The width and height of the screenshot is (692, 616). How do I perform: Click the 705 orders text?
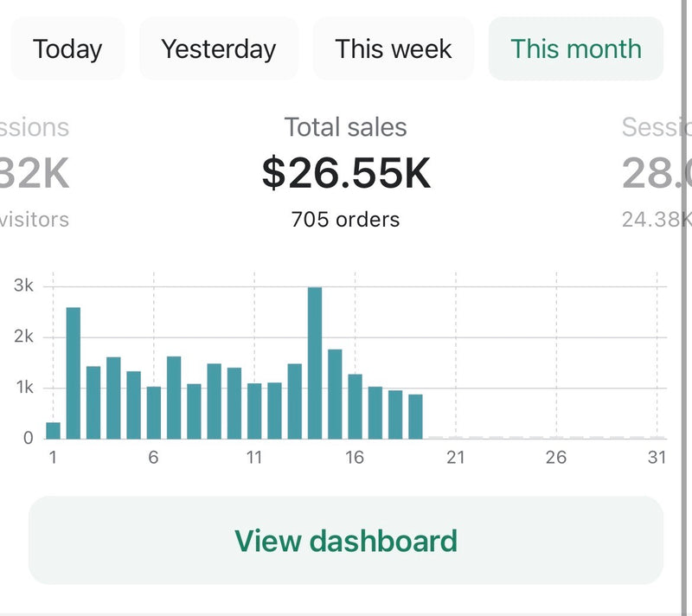(x=346, y=220)
